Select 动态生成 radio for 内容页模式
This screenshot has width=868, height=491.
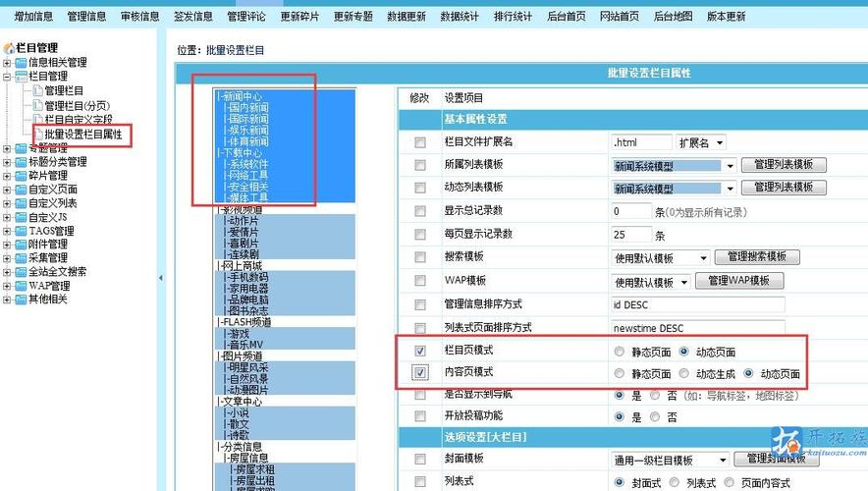(684, 373)
